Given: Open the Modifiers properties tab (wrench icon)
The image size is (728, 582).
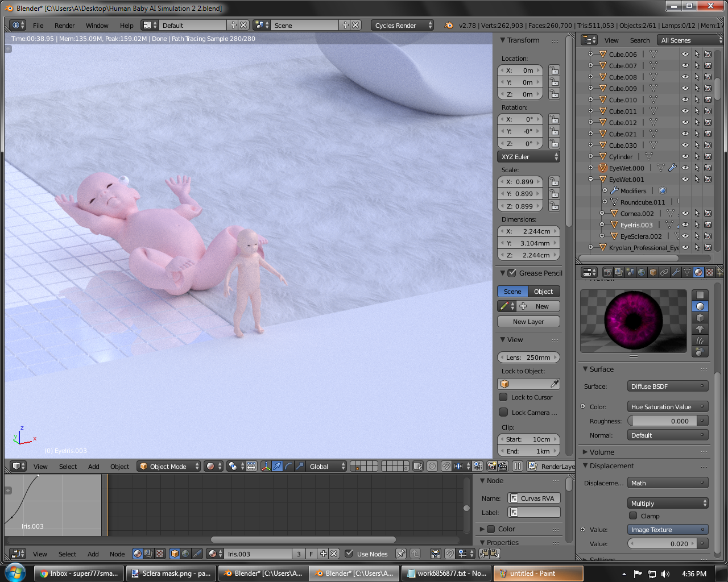Looking at the screenshot, I should 676,272.
